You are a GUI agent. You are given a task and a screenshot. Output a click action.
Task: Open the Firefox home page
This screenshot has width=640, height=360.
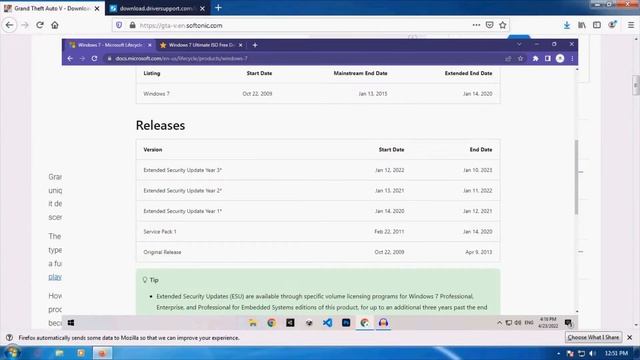55,25
